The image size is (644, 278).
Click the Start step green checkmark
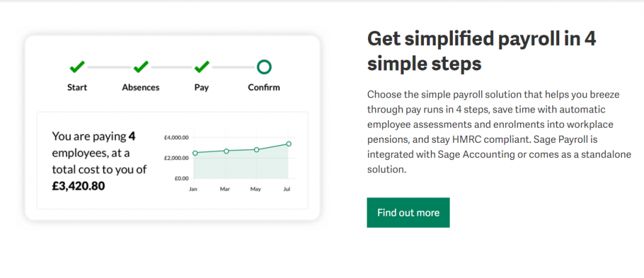77,67
